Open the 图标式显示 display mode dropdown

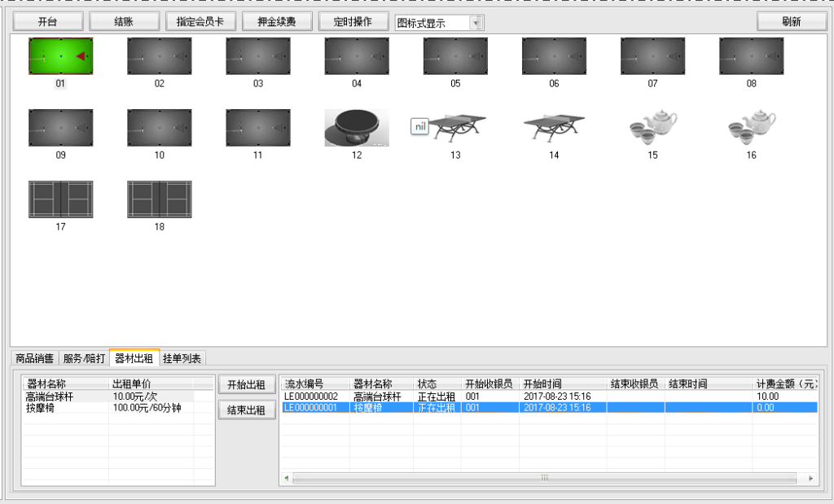tap(477, 23)
